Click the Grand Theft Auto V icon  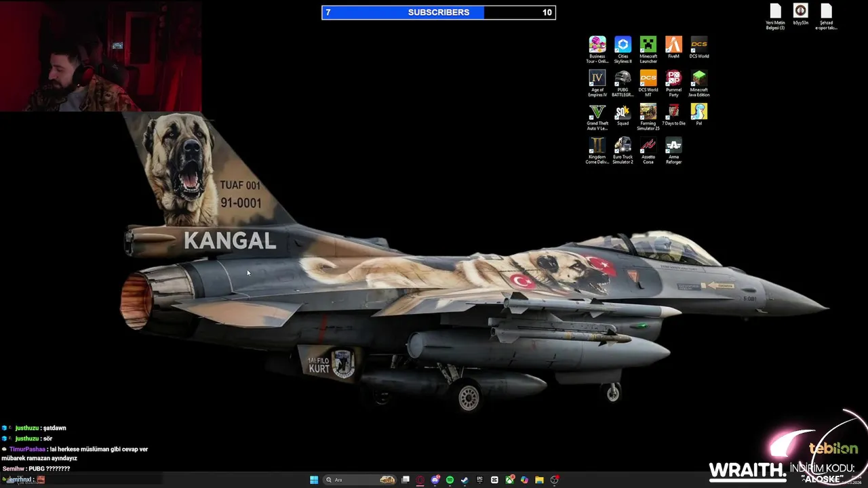tap(597, 117)
